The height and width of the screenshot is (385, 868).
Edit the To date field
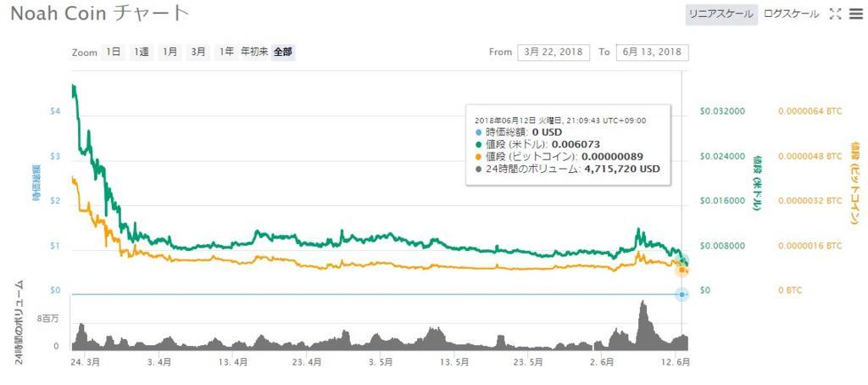click(652, 52)
